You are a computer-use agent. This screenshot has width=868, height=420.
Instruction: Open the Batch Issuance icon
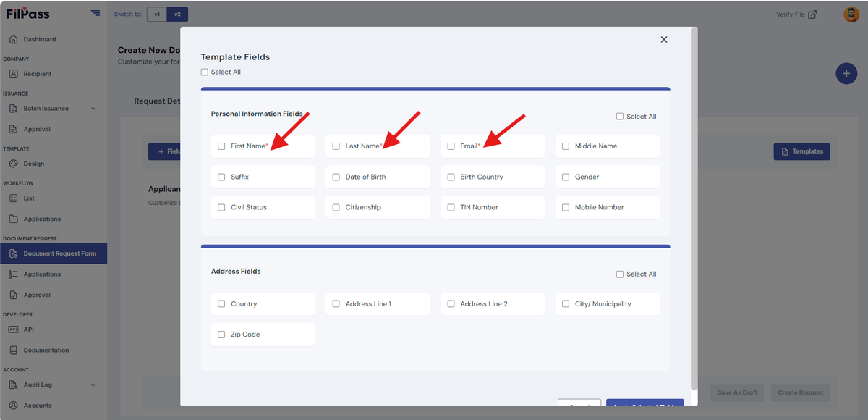click(14, 109)
